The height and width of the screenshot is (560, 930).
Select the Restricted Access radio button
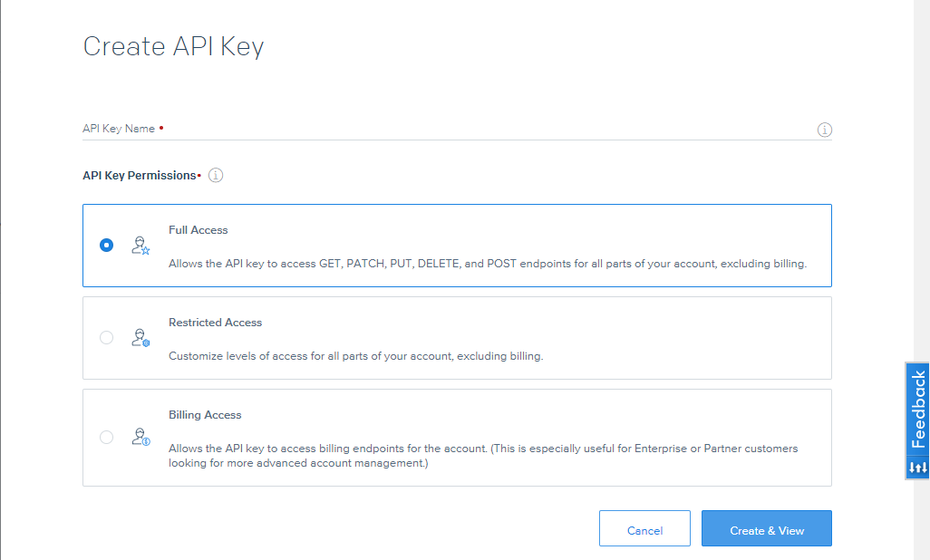tap(106, 337)
